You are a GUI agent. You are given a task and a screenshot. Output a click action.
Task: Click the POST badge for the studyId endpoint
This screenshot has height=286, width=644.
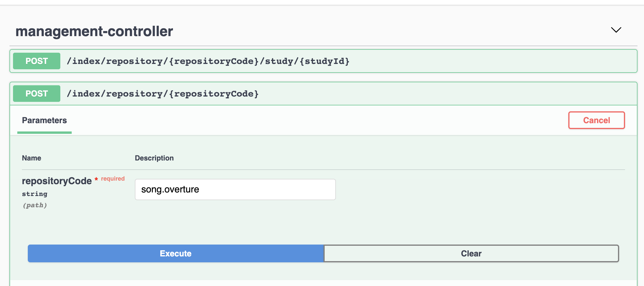pyautogui.click(x=36, y=61)
